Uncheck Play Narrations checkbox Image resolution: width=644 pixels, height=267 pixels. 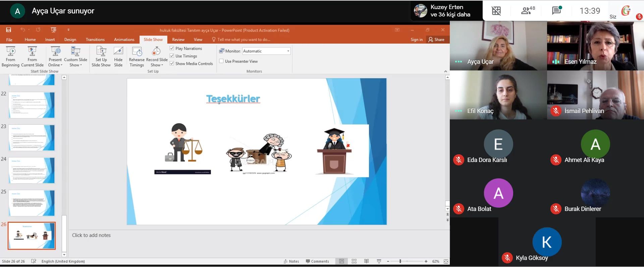point(172,48)
